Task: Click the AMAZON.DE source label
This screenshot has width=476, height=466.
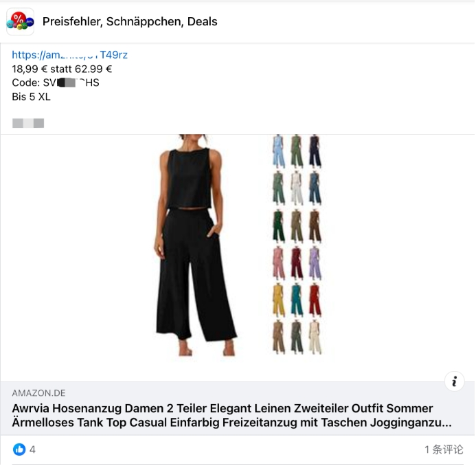Action: 38,393
